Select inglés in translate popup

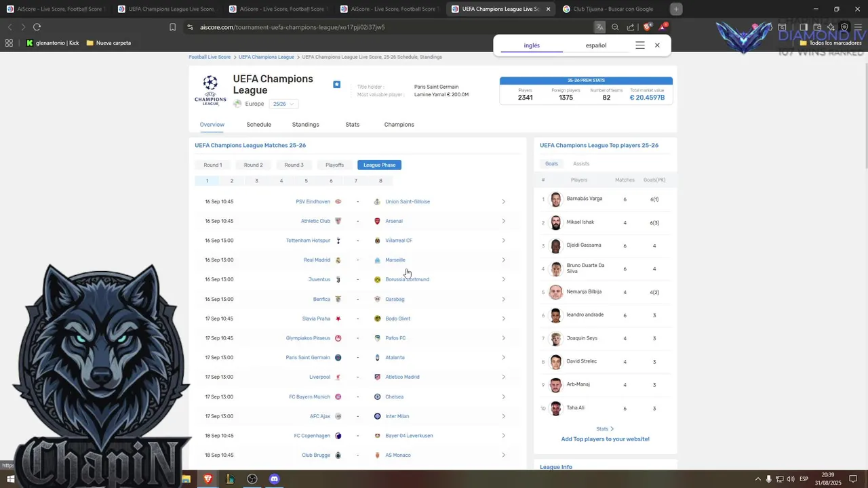(532, 45)
